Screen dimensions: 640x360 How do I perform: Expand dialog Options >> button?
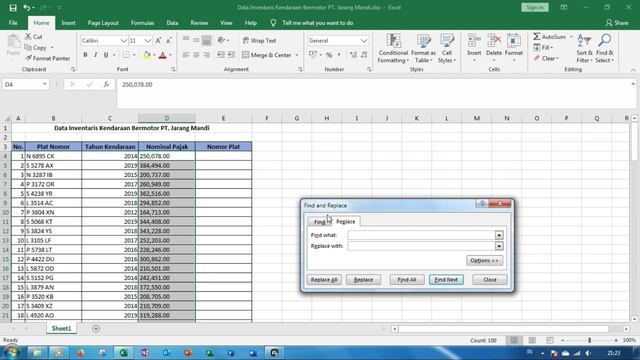pos(484,260)
